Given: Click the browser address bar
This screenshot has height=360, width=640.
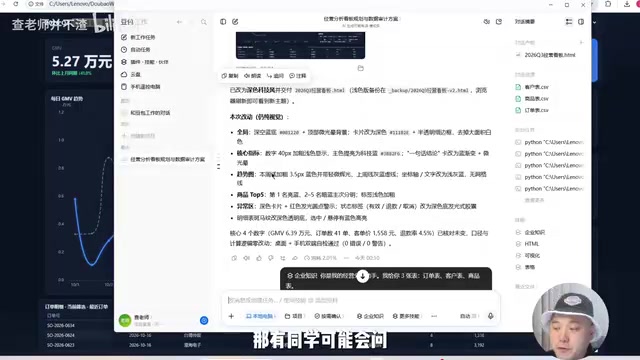Looking at the screenshot, I should pyautogui.click(x=70, y=4).
